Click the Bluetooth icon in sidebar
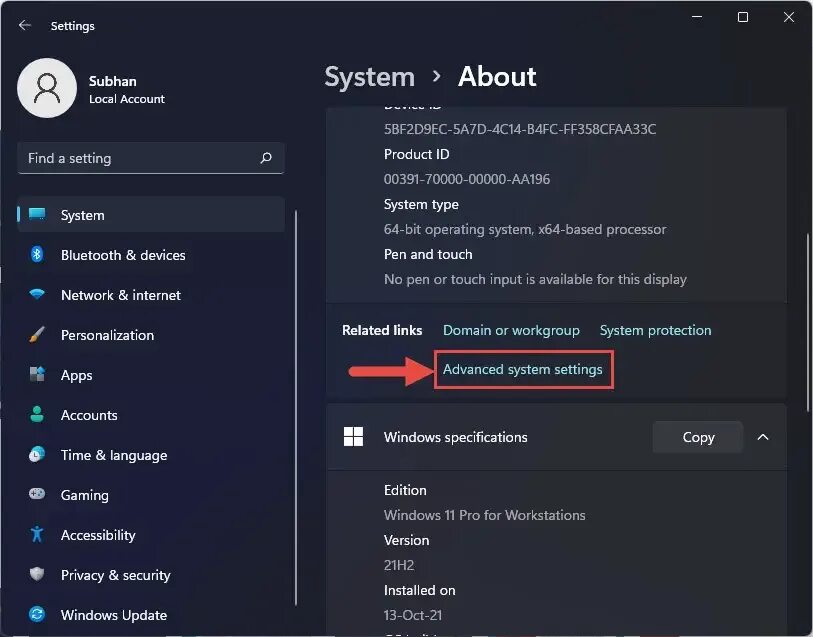 click(x=37, y=254)
